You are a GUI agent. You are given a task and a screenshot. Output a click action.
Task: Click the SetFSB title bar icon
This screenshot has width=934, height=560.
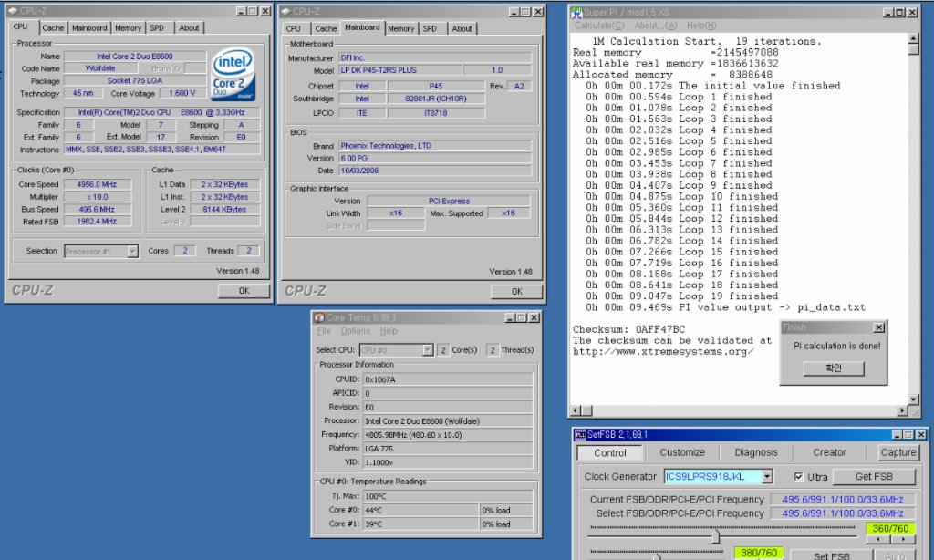[x=580, y=435]
